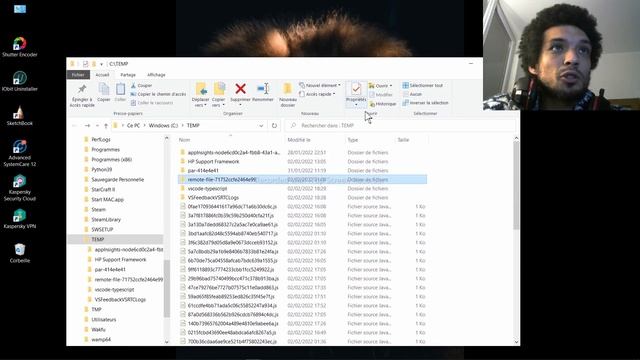Open the Nouvel élément dropdown

pyautogui.click(x=320, y=85)
